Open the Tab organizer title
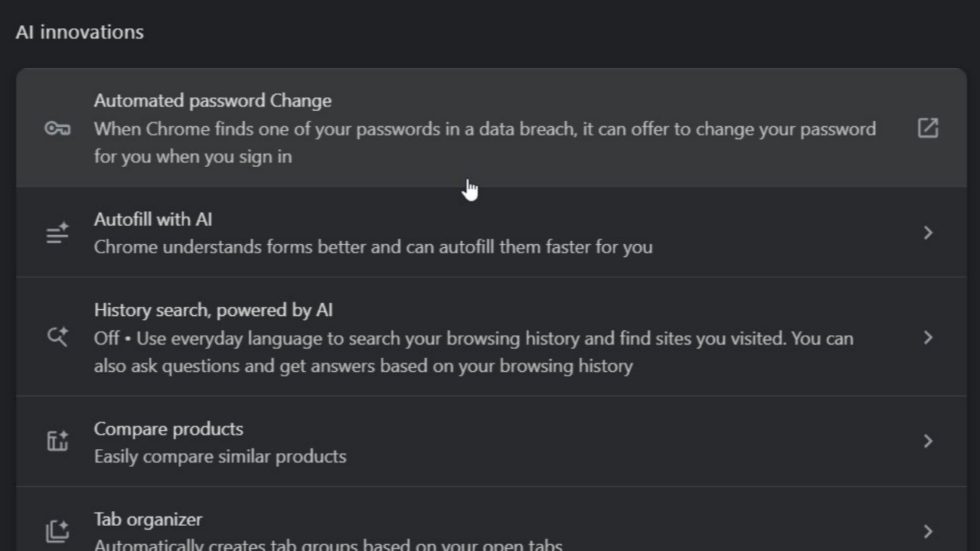 click(x=149, y=519)
